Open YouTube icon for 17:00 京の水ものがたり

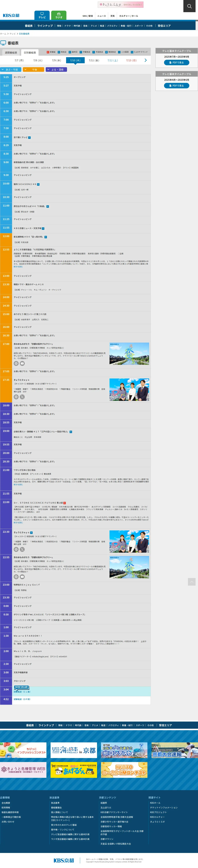22,364
